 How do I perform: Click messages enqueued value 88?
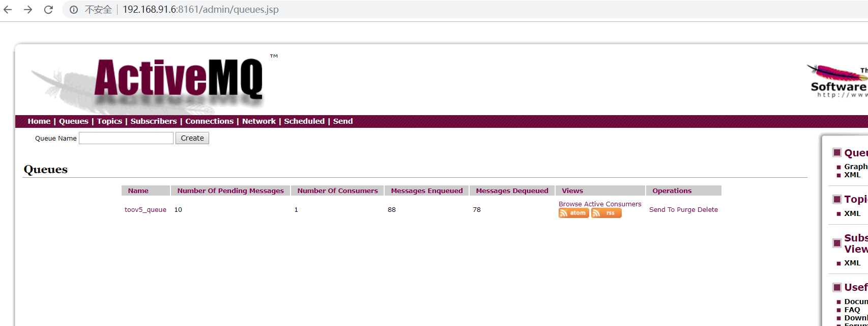click(392, 210)
